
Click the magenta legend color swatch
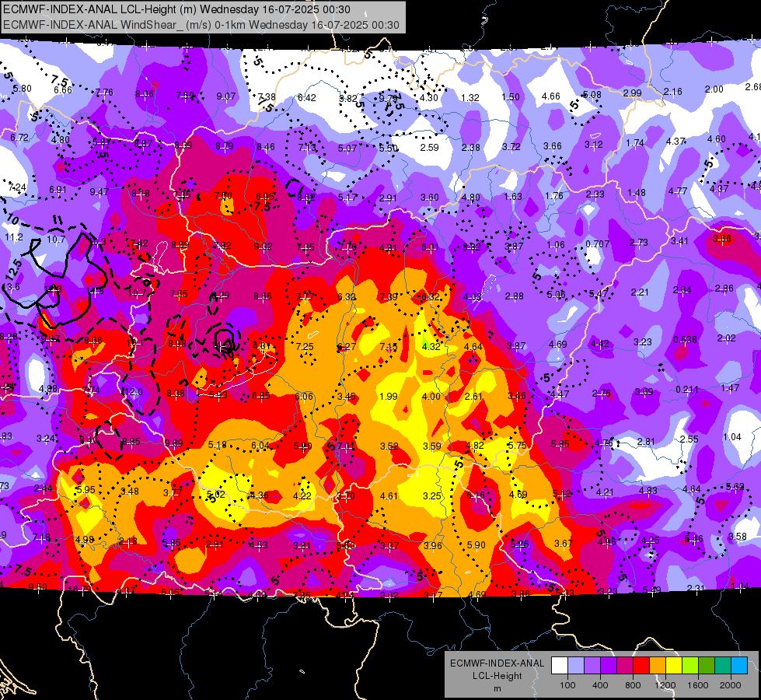click(x=625, y=666)
